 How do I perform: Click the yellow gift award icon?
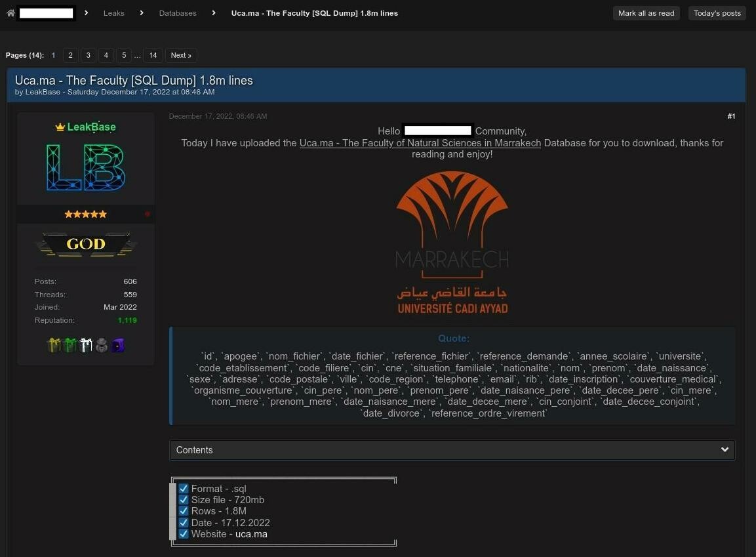[x=54, y=345]
